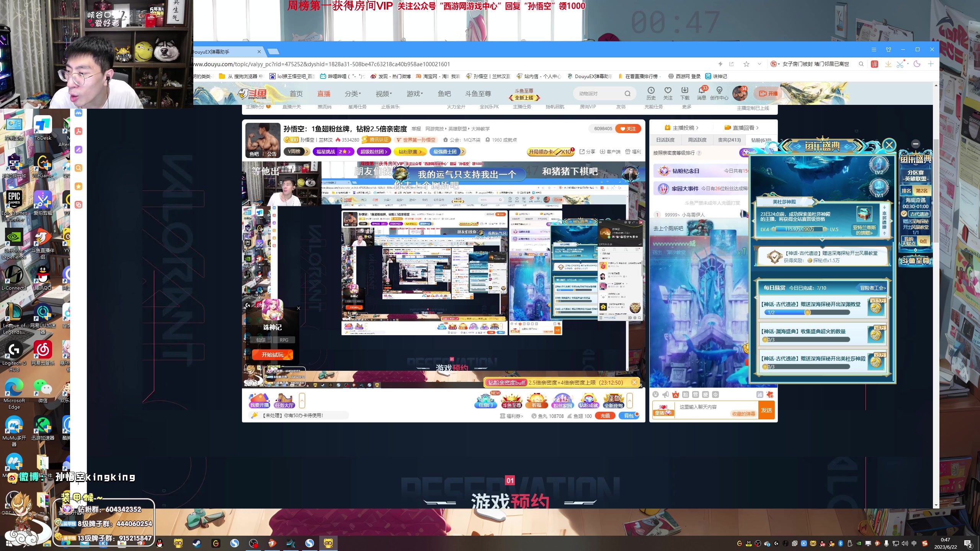Close the 钻粉亲密度buff banner
Viewport: 980px width, 551px height.
(634, 382)
